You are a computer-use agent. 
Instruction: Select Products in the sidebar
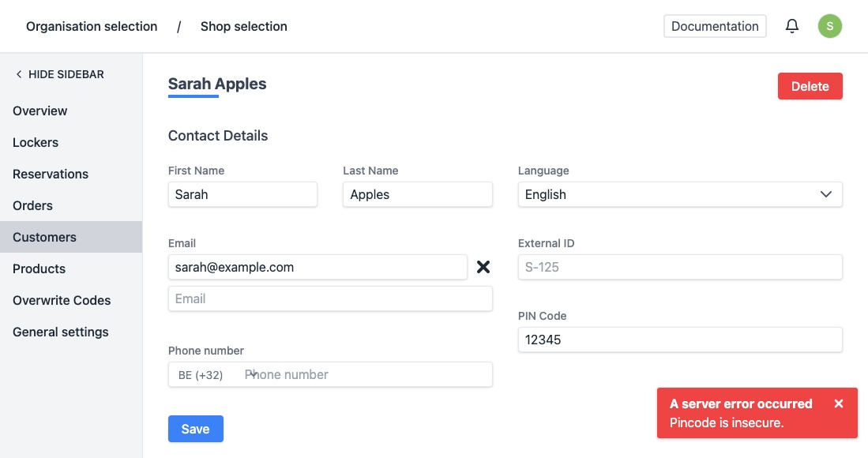tap(39, 268)
